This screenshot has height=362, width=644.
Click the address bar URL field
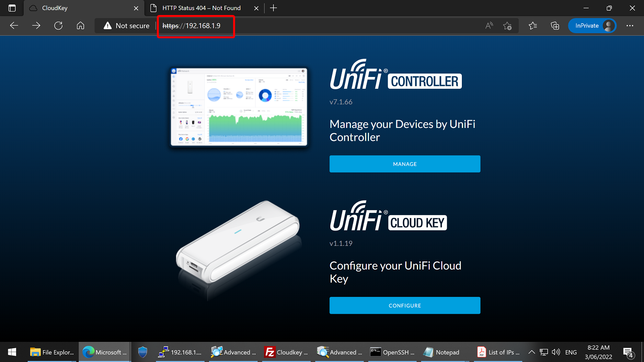(277, 26)
